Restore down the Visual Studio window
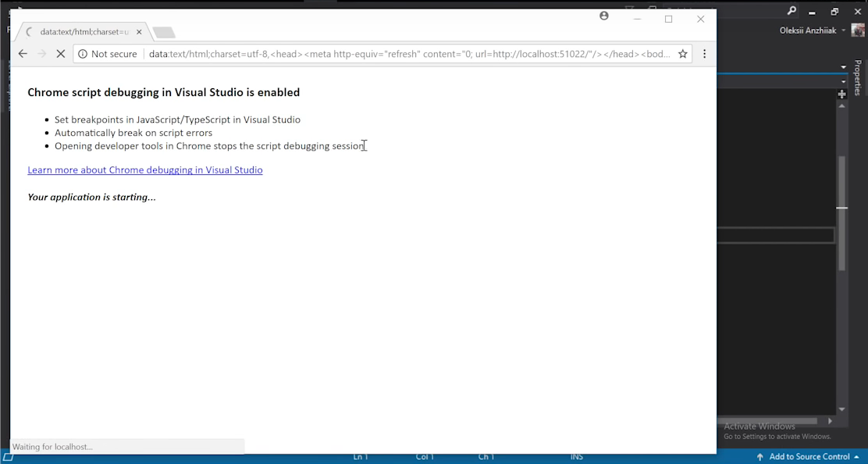 (834, 12)
